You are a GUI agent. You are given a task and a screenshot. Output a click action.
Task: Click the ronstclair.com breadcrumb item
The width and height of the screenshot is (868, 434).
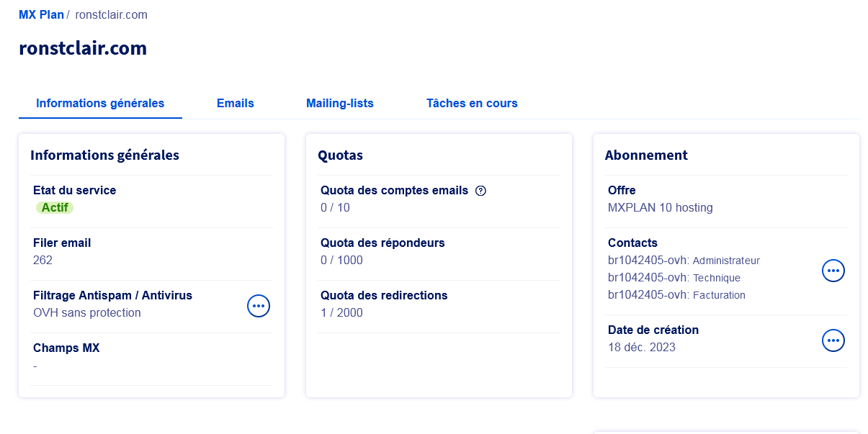[111, 14]
